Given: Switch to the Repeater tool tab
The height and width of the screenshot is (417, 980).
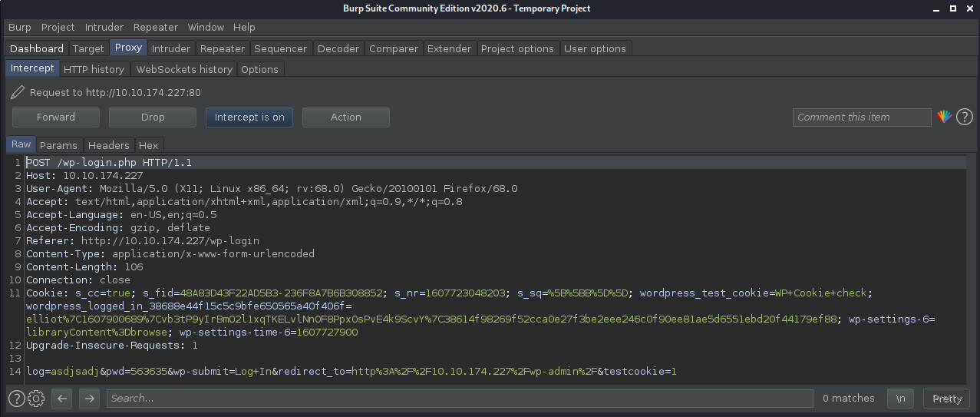Looking at the screenshot, I should point(223,48).
